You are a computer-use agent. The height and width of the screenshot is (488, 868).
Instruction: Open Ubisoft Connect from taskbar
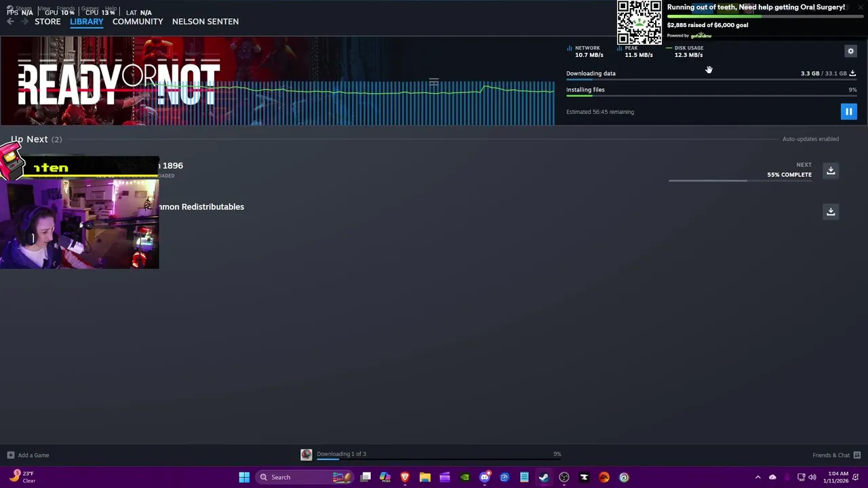tap(624, 477)
